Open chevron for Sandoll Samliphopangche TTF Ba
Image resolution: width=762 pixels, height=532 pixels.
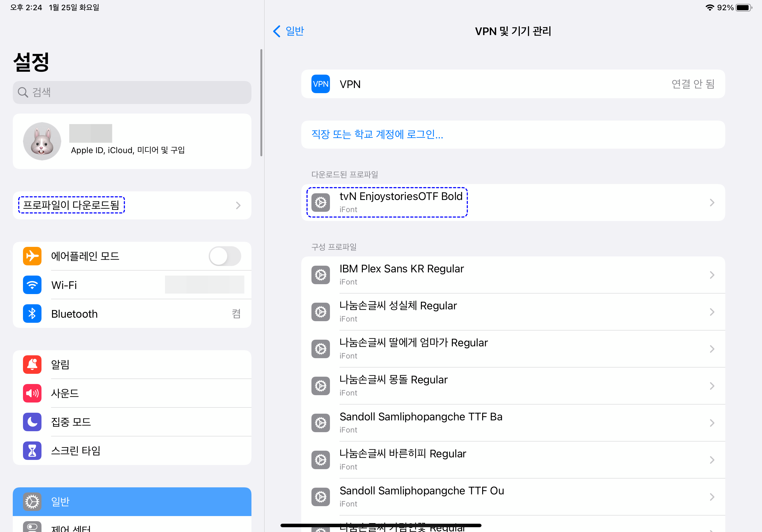712,423
